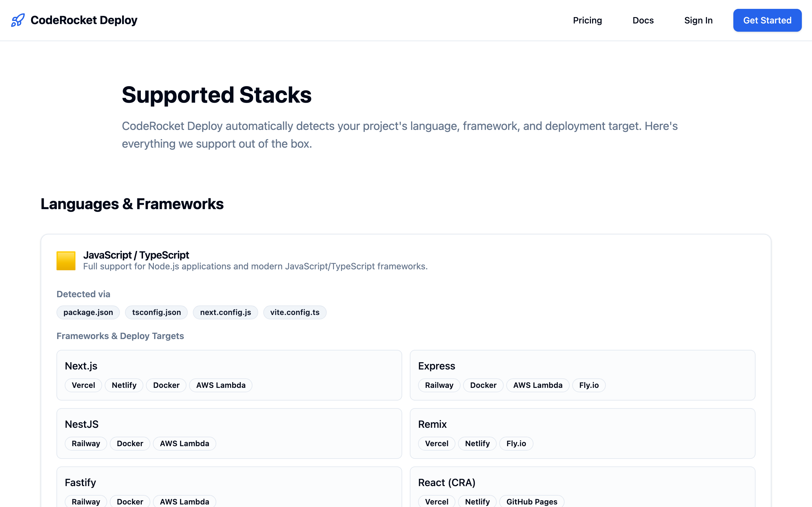Click the AWS Lambda badge under Fastify
Image resolution: width=812 pixels, height=507 pixels.
(184, 502)
